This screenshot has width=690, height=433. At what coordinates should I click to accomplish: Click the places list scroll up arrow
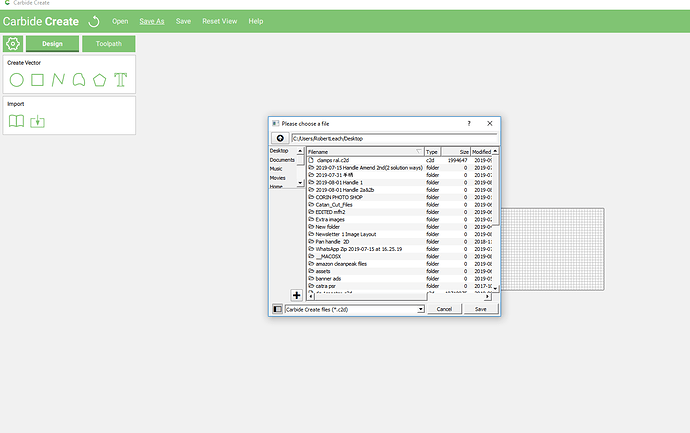point(300,151)
